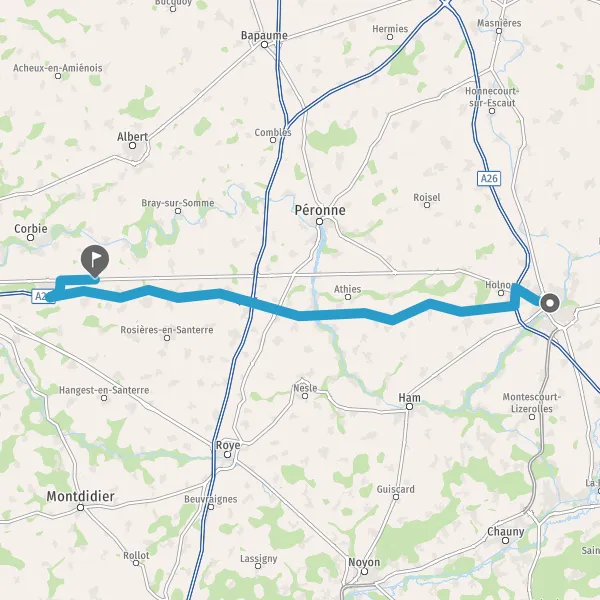The image size is (600, 600).
Task: Click the Rosières-en-Santerre label
Action: [167, 329]
